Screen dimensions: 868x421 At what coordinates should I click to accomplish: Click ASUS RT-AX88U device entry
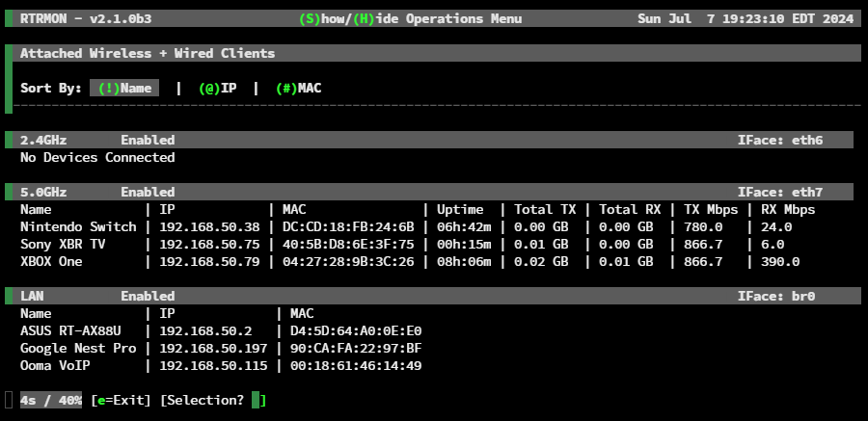tap(70, 330)
